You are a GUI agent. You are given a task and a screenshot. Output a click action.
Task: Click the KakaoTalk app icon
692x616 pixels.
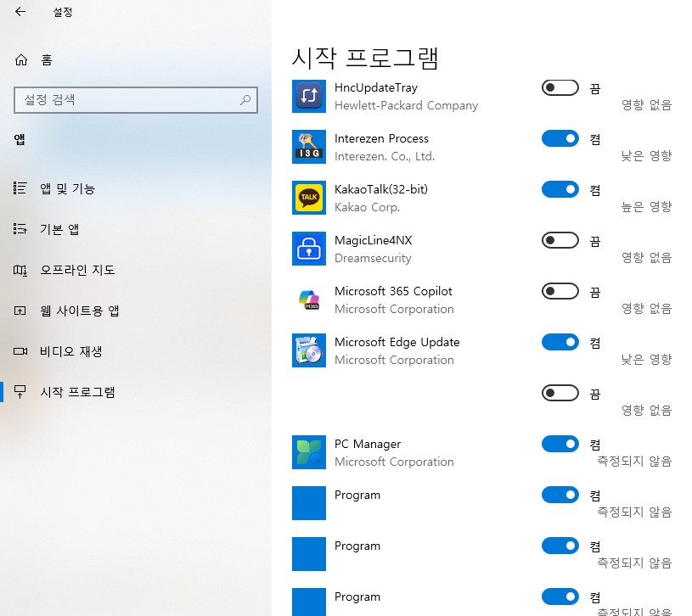(x=308, y=198)
